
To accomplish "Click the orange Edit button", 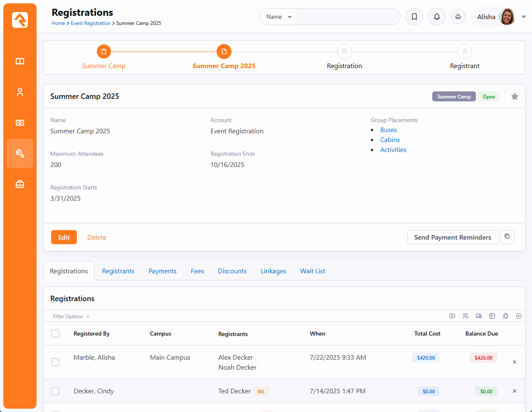I will pos(64,237).
